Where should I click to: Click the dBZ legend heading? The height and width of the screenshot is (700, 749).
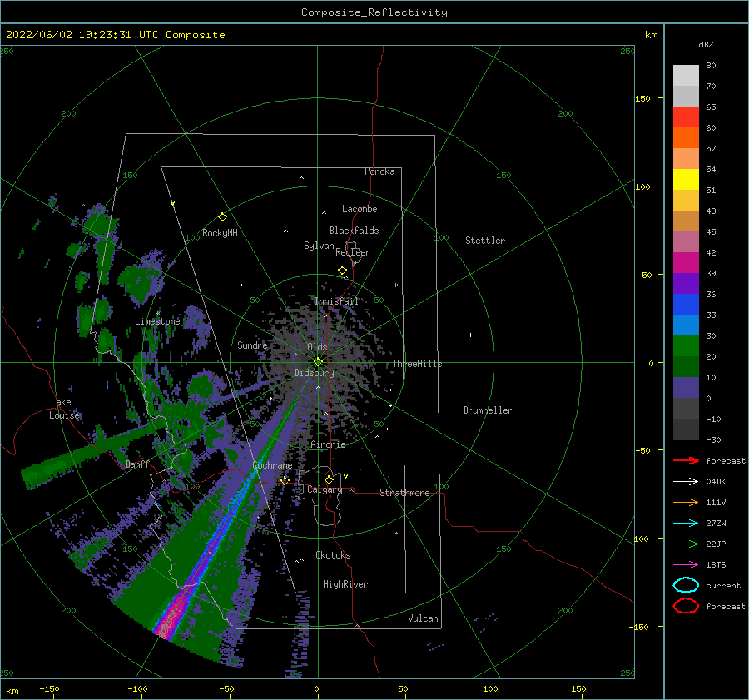[706, 44]
